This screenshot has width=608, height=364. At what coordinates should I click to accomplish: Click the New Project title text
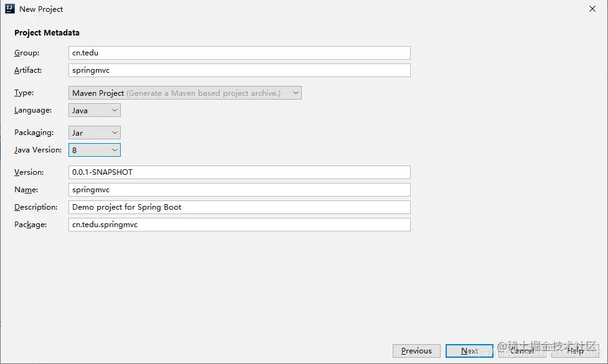coord(41,9)
